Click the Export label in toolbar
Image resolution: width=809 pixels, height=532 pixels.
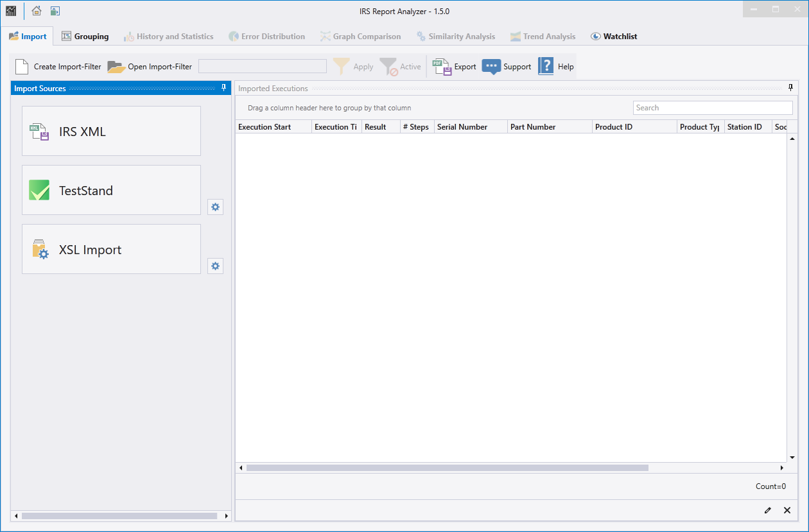pos(465,67)
